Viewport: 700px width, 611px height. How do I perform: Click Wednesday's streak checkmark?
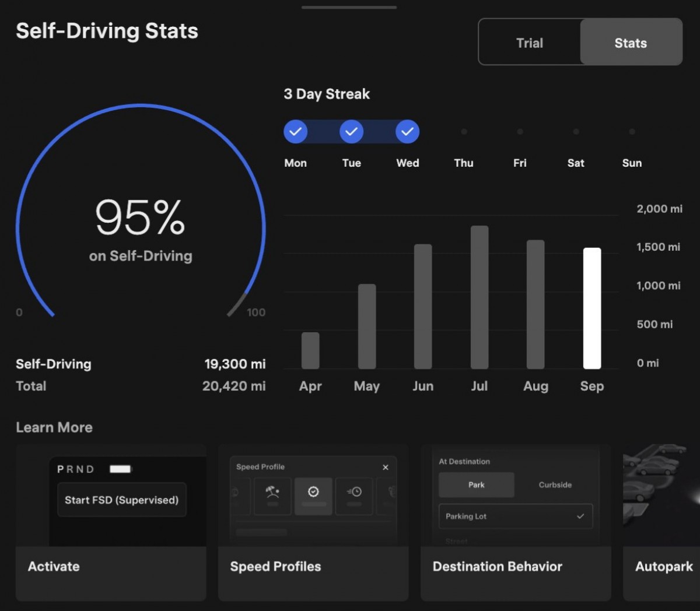[407, 131]
